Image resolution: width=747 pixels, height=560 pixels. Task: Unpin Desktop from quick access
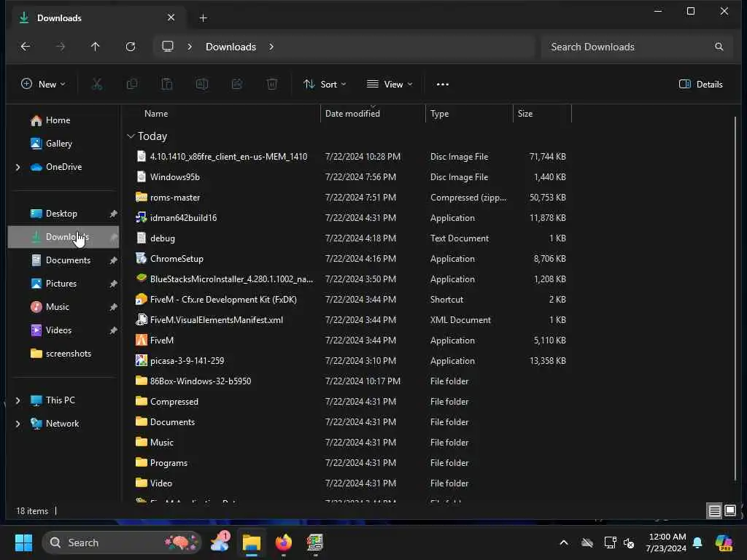(x=113, y=214)
